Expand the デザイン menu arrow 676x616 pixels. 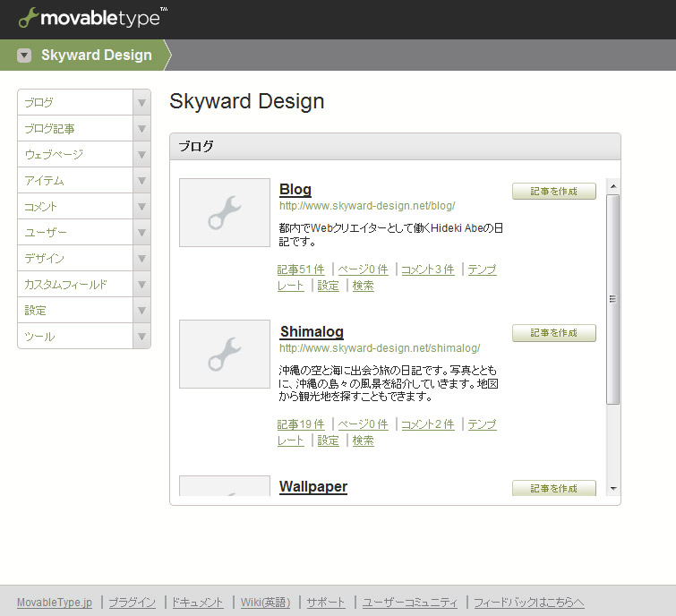pos(141,258)
